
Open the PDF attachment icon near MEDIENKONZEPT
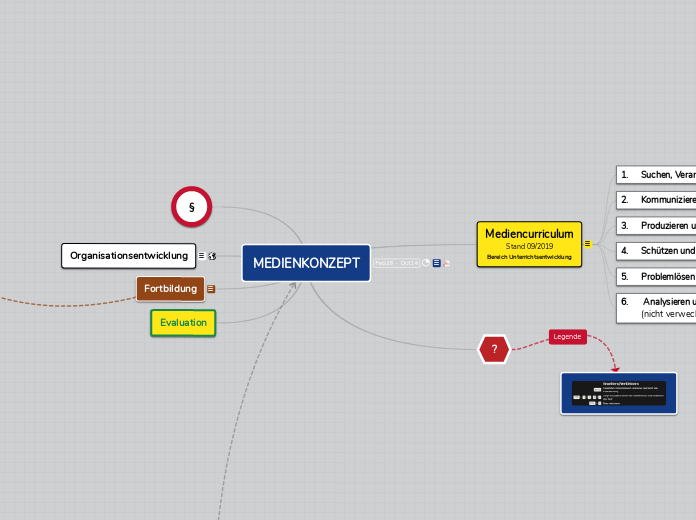[x=447, y=263]
